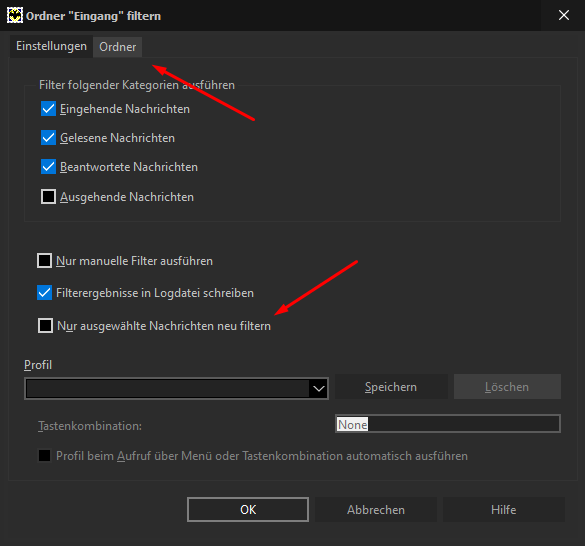Confirm with the OK button

coord(248,509)
